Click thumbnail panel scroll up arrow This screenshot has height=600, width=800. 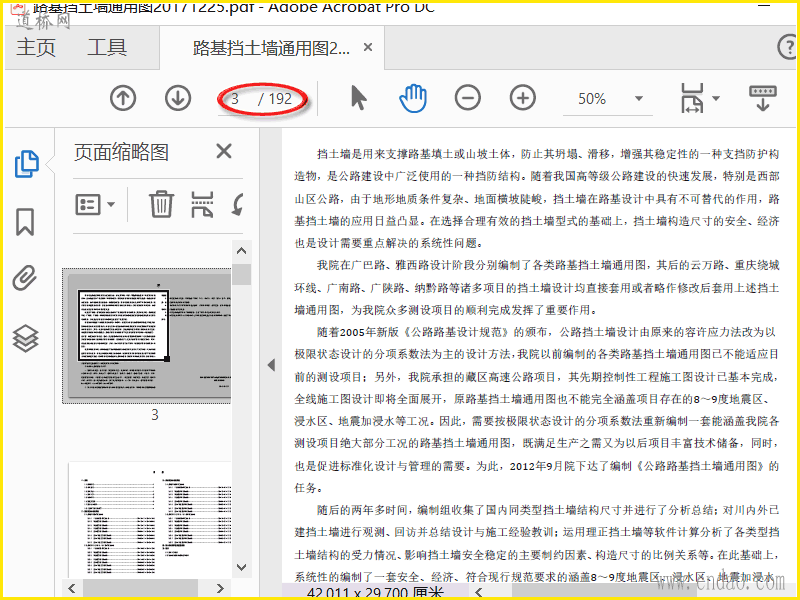[x=242, y=251]
